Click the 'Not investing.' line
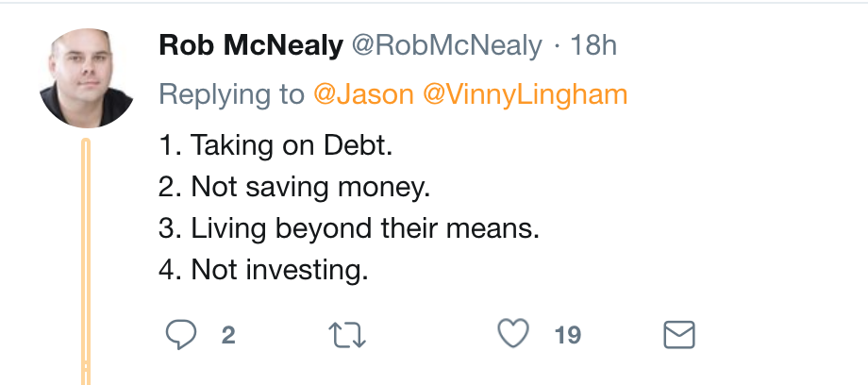Image resolution: width=868 pixels, height=385 pixels. 262,270
